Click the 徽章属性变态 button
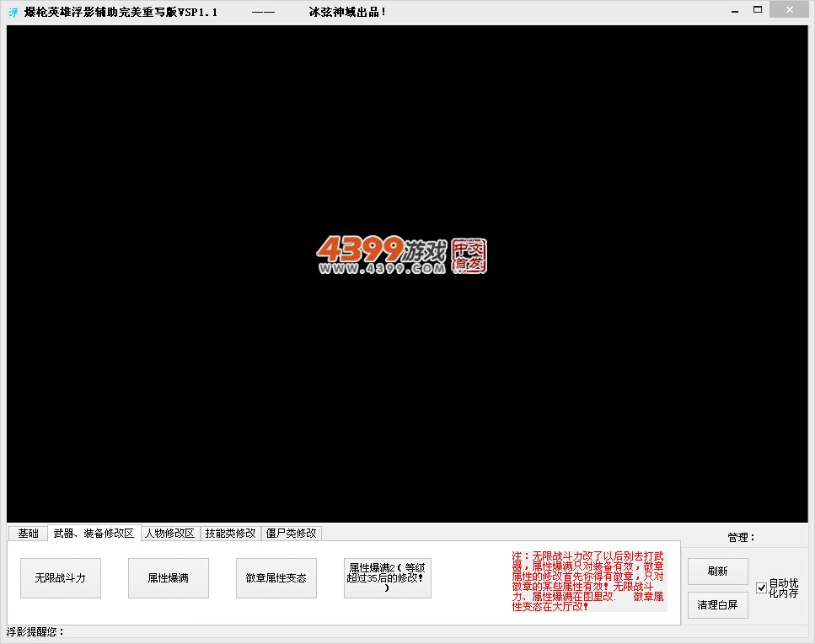 276,578
